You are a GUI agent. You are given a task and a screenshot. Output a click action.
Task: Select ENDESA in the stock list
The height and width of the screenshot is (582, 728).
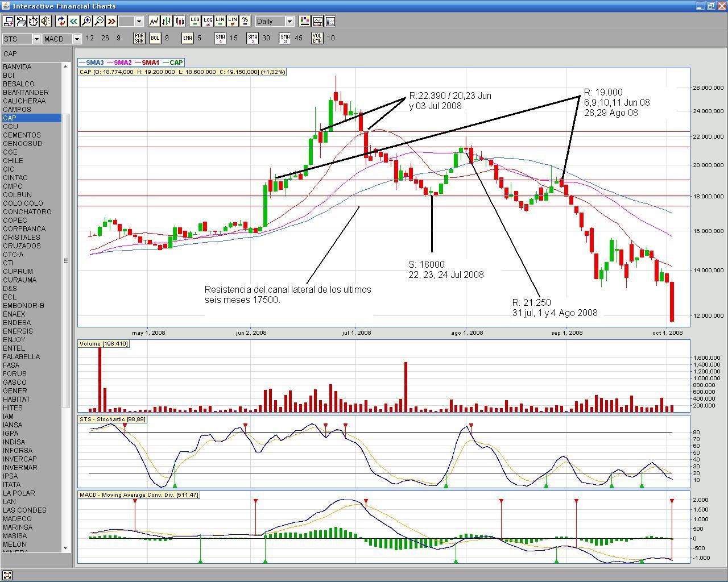(31, 323)
